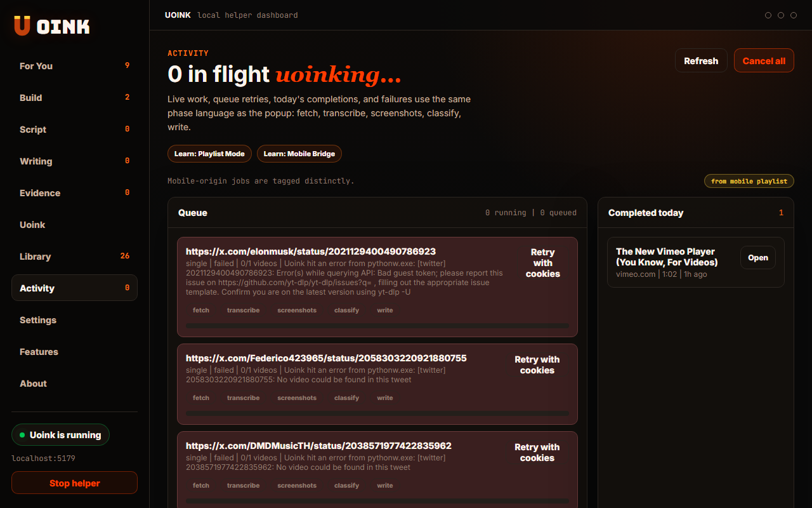
Task: Open Settings from the sidebar
Action: 74,319
